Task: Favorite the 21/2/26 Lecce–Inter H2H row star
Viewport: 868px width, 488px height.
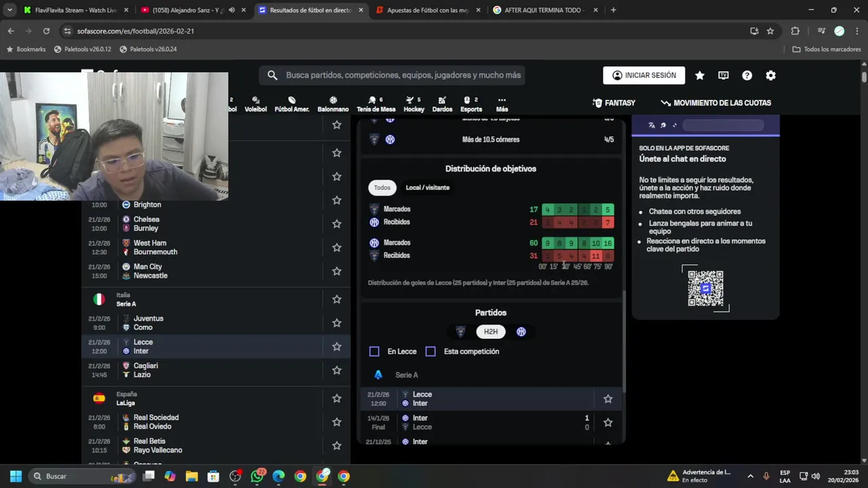Action: tap(608, 399)
